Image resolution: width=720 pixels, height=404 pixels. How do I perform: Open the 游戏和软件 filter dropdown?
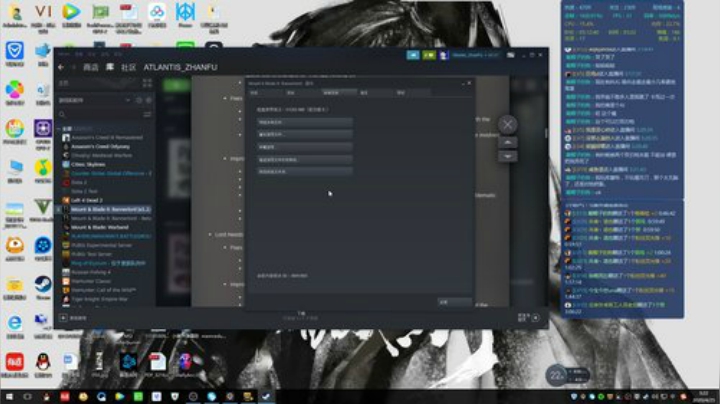coord(94,100)
